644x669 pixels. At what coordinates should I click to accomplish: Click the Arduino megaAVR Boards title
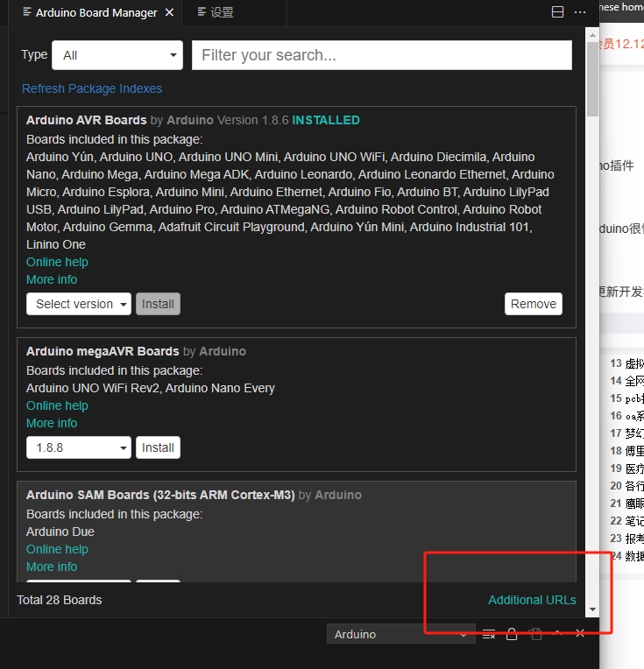click(x=103, y=351)
